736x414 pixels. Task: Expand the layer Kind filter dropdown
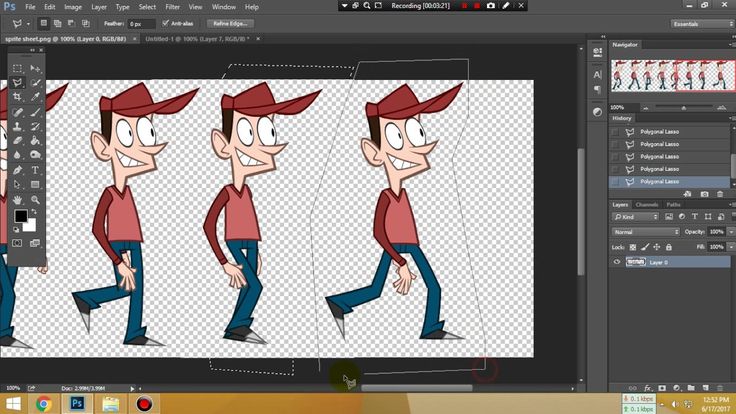tap(636, 217)
